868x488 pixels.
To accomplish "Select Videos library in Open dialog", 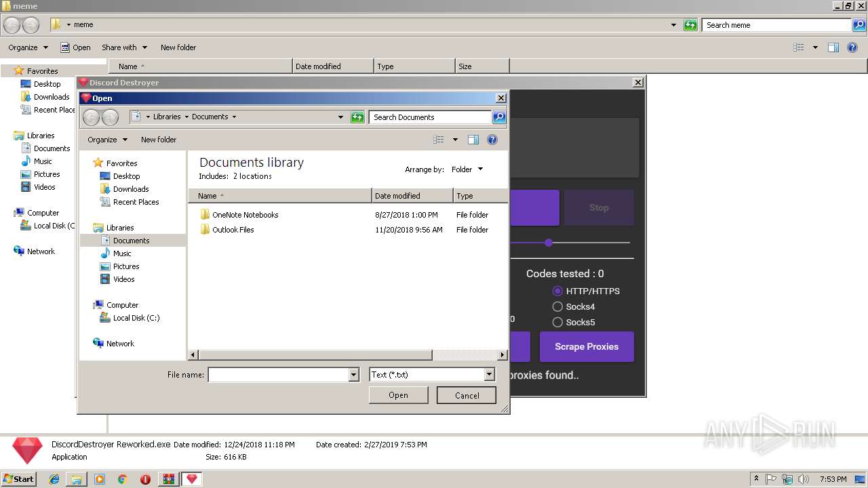I will point(117,279).
